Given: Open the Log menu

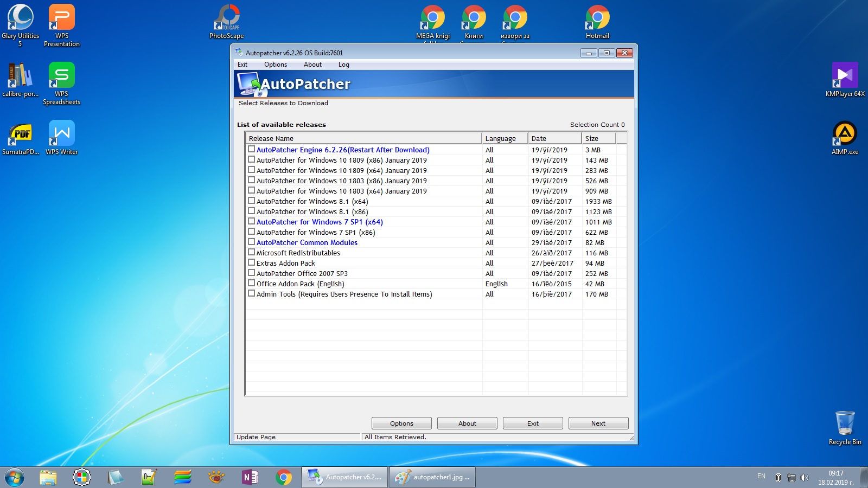Looking at the screenshot, I should [x=344, y=65].
